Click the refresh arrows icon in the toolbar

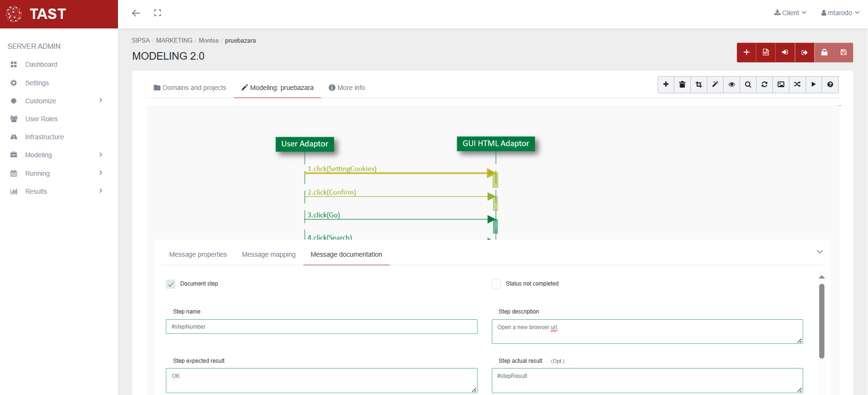pos(765,85)
